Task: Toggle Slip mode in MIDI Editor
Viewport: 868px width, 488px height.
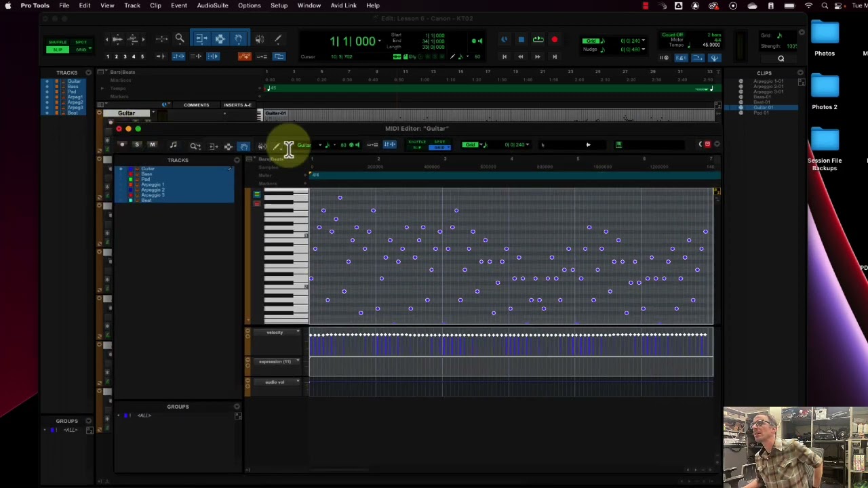Action: click(x=417, y=147)
